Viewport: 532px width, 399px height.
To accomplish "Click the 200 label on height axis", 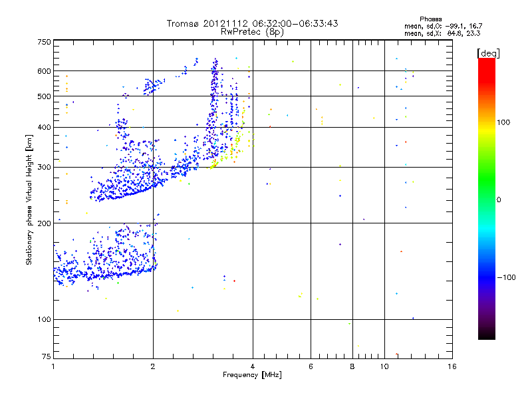I will pyautogui.click(x=44, y=223).
